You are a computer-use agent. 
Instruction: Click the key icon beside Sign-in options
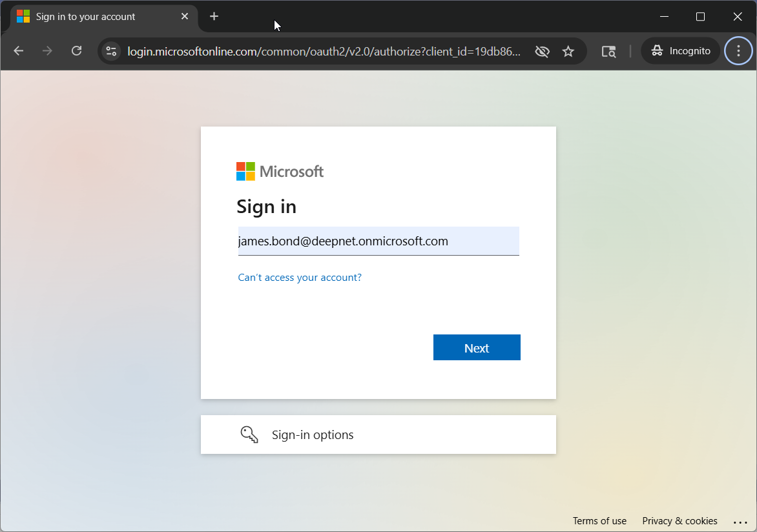pos(249,434)
